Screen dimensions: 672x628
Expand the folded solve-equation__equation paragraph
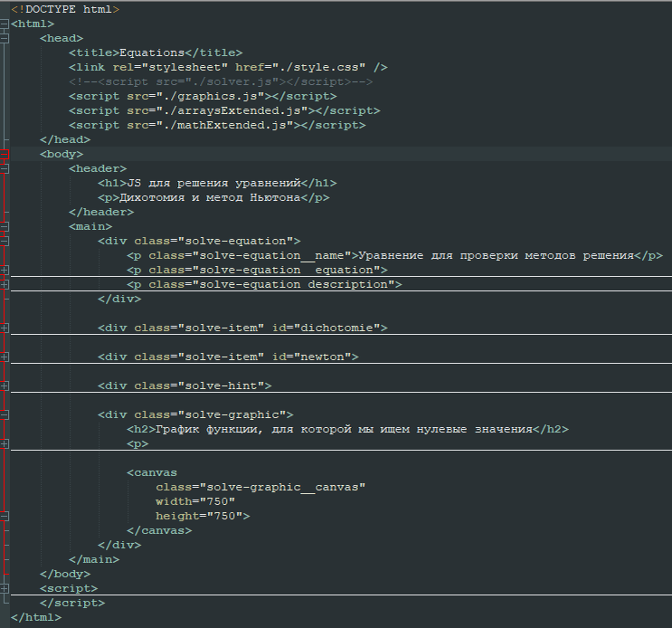tap(4, 270)
